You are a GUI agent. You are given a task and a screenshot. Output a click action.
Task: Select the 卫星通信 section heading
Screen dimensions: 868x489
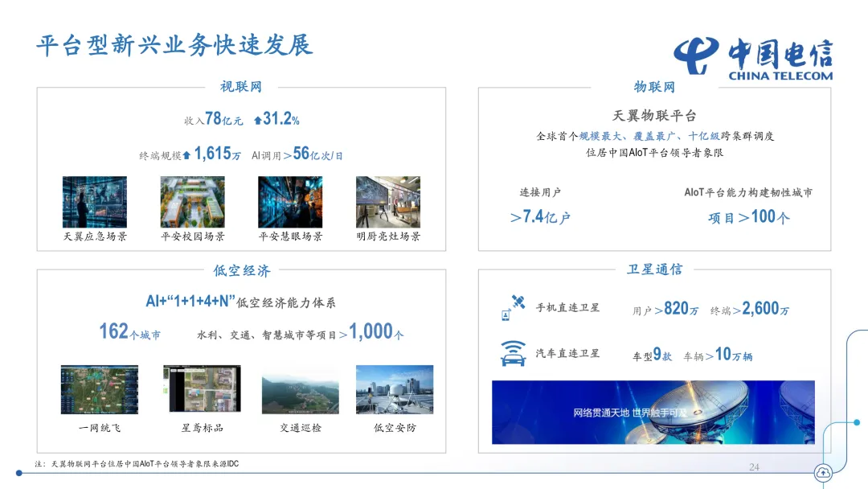tap(654, 269)
